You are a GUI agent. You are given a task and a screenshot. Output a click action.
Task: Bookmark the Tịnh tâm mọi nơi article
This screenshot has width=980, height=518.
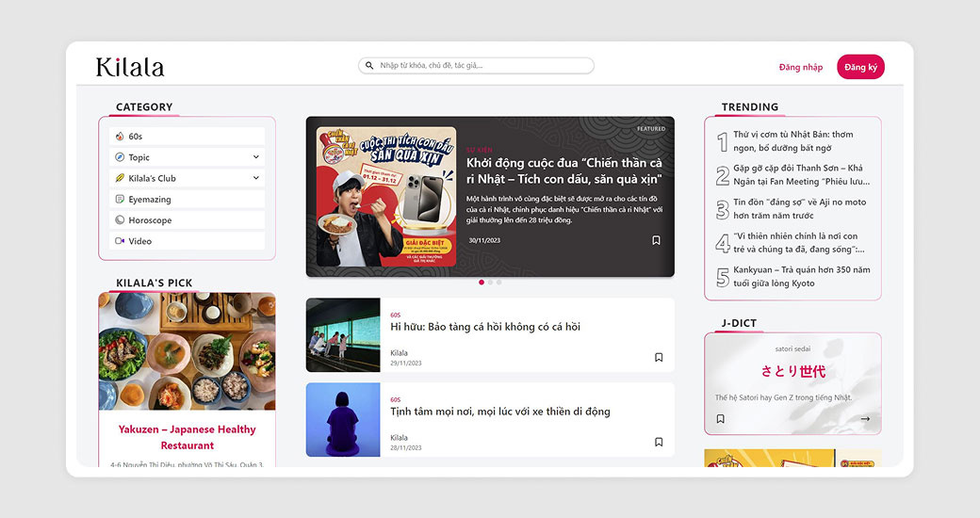[x=659, y=443]
